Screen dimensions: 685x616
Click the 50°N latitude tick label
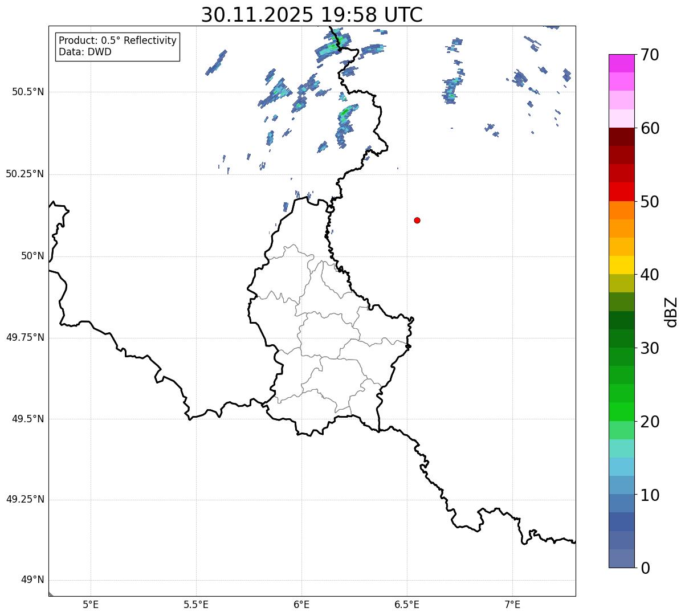tap(32, 256)
